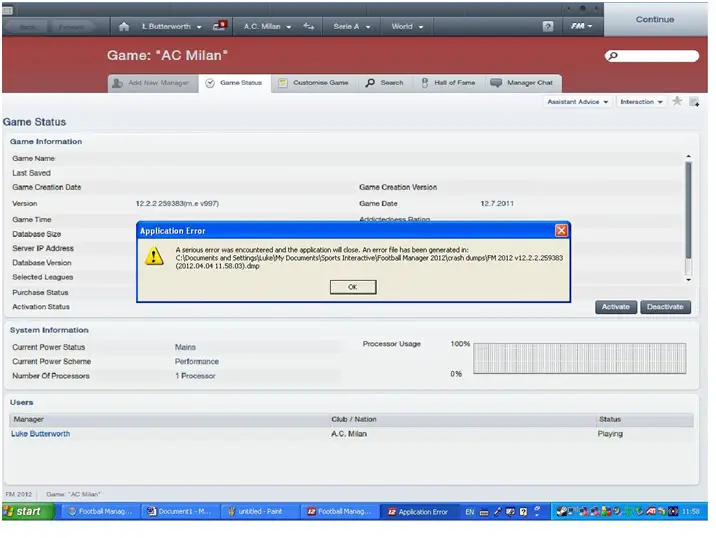The width and height of the screenshot is (716, 538).
Task: Select the Game Status tab
Action: 235,83
